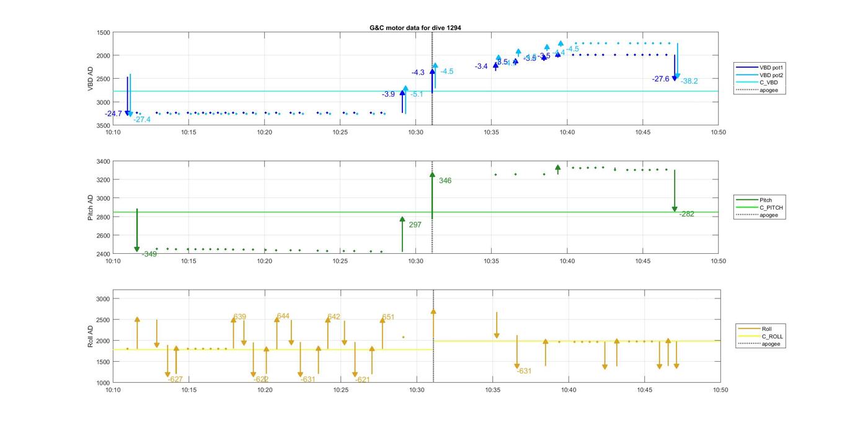The width and height of the screenshot is (868, 430).
Task: Click the VBD pot2 legend entry
Action: pyautogui.click(x=770, y=75)
